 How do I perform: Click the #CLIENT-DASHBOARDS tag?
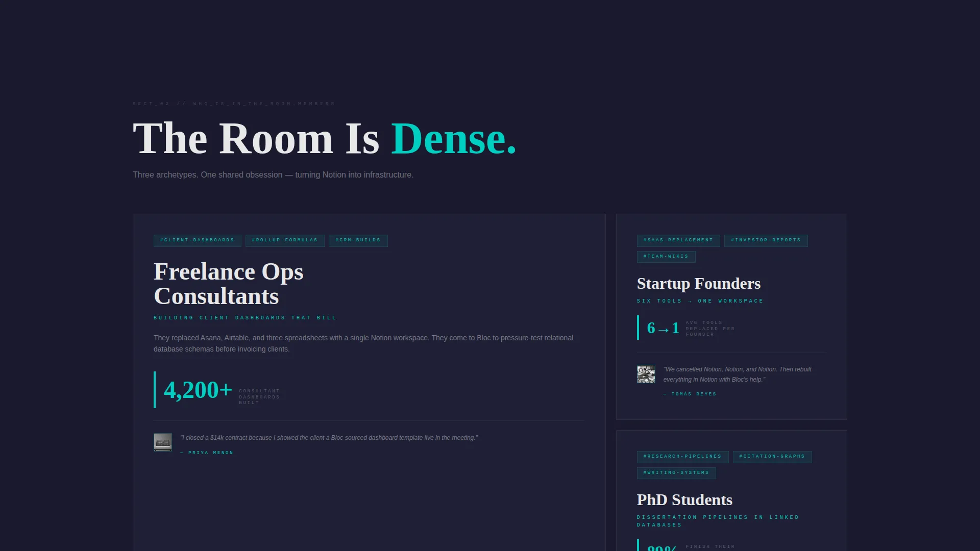pos(197,240)
